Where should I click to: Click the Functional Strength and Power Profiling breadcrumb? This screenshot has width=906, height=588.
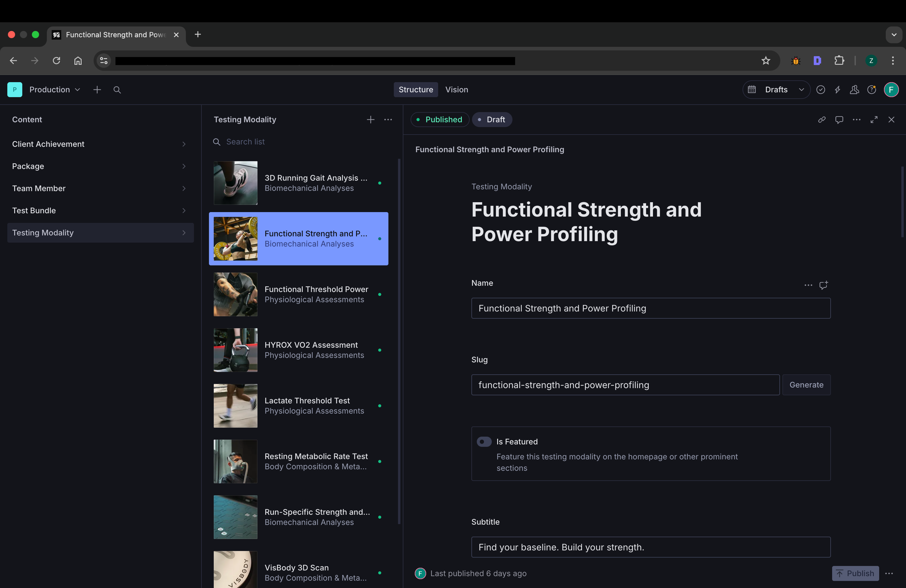click(x=490, y=149)
